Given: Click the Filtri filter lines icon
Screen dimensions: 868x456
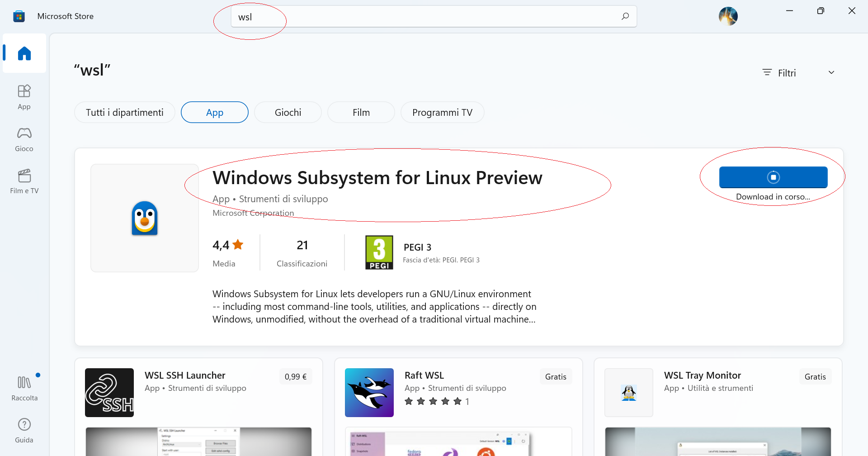Looking at the screenshot, I should (767, 72).
